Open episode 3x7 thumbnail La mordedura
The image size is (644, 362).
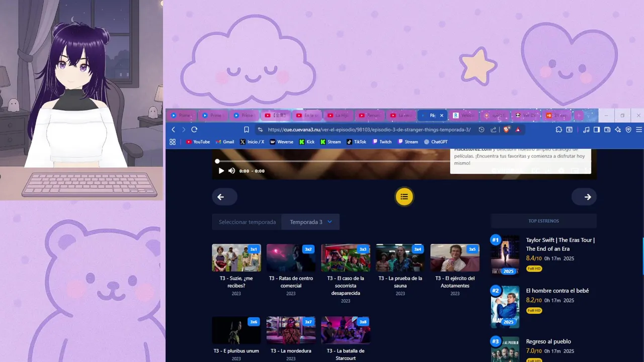pyautogui.click(x=291, y=330)
